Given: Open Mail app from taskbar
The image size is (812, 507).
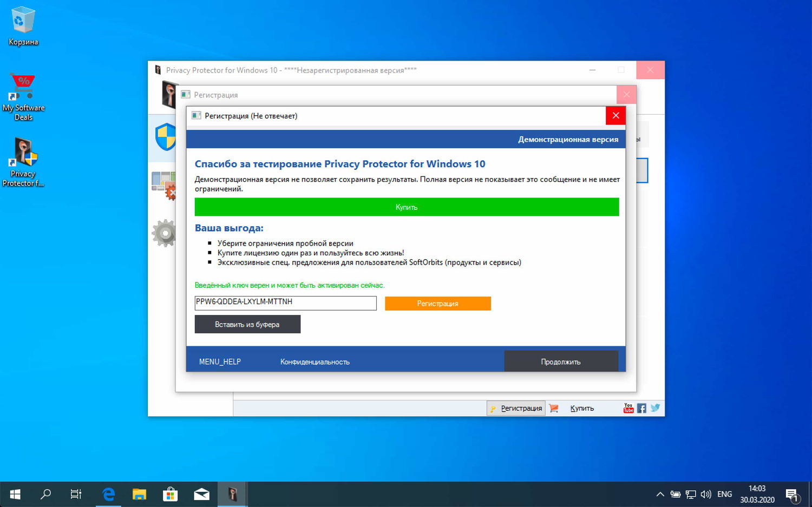Looking at the screenshot, I should point(201,494).
